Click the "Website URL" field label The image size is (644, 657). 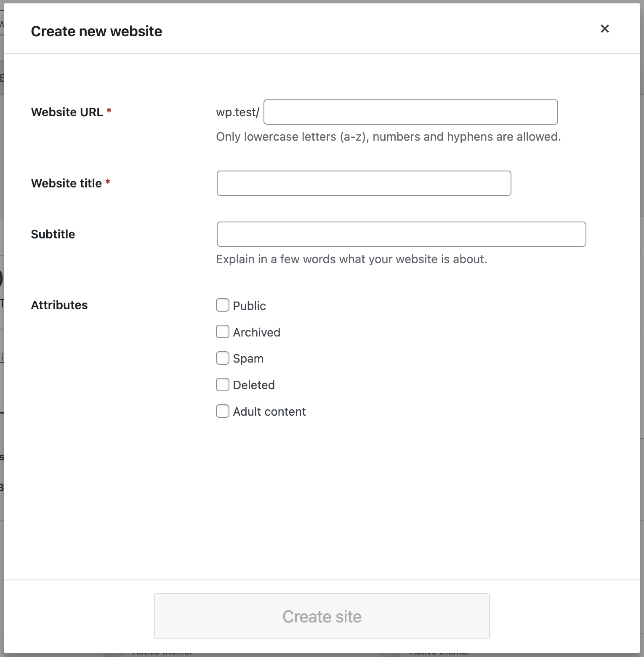pyautogui.click(x=67, y=112)
